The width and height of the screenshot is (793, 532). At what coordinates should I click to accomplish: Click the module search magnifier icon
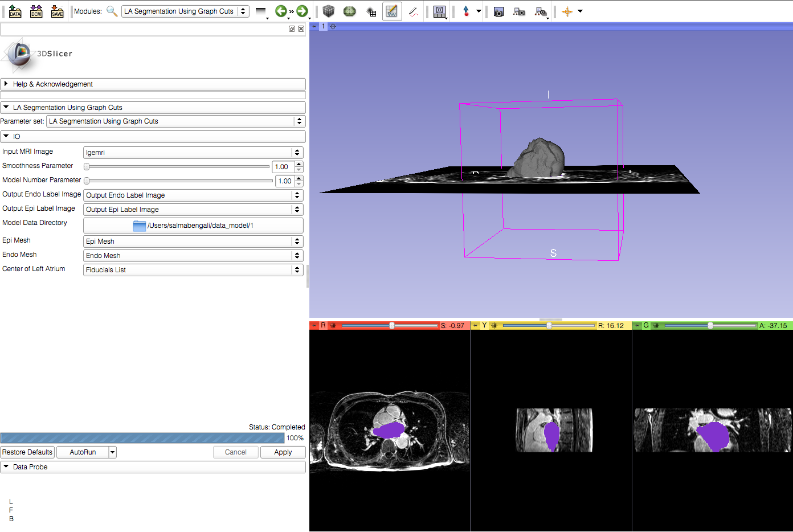click(x=112, y=11)
